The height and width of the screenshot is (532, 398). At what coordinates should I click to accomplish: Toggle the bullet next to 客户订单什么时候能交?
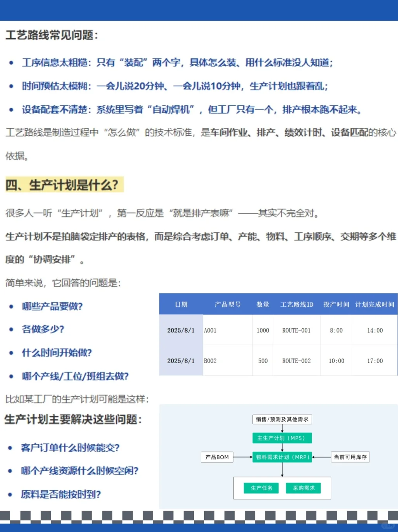(x=10, y=448)
